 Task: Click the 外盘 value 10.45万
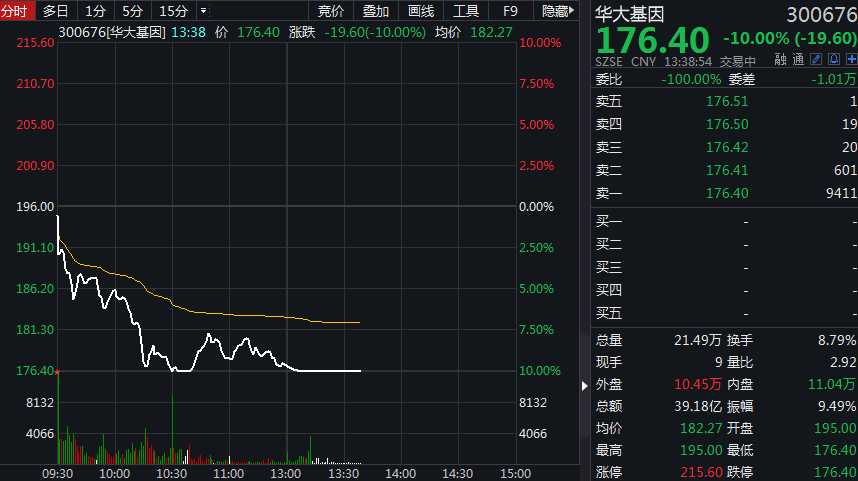[698, 385]
